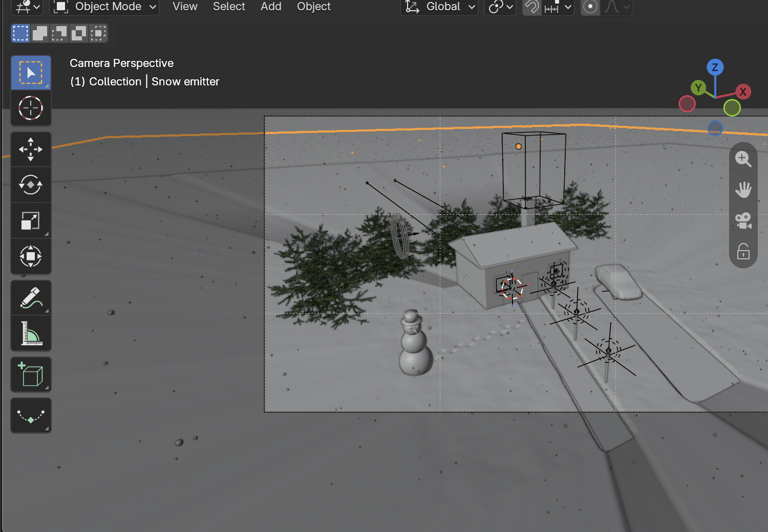Toggle snapping magnet icon
Image resolution: width=768 pixels, height=532 pixels.
pos(532,7)
